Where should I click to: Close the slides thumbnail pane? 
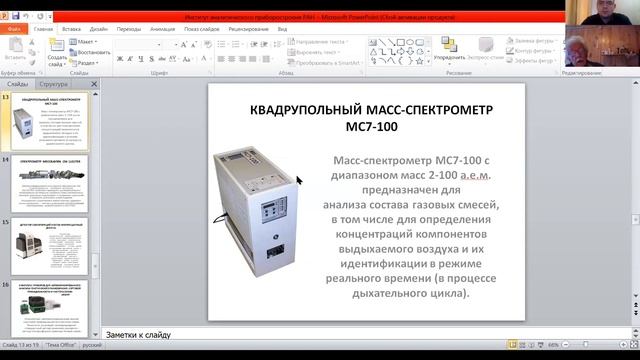tap(94, 84)
